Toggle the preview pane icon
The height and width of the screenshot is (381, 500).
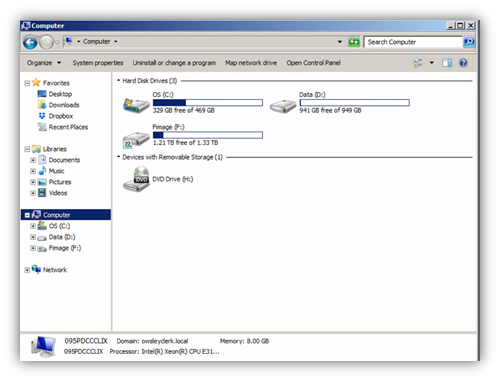[x=447, y=63]
